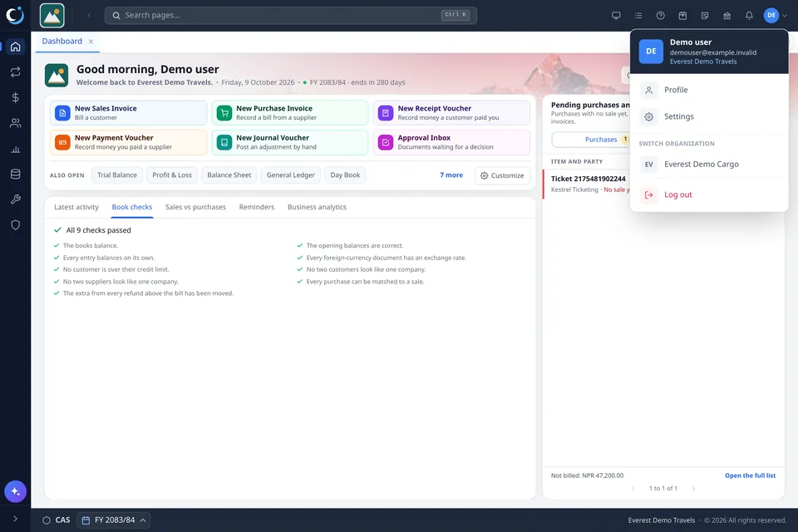Create a New Sales Invoice
The image size is (798, 532).
[x=128, y=112]
